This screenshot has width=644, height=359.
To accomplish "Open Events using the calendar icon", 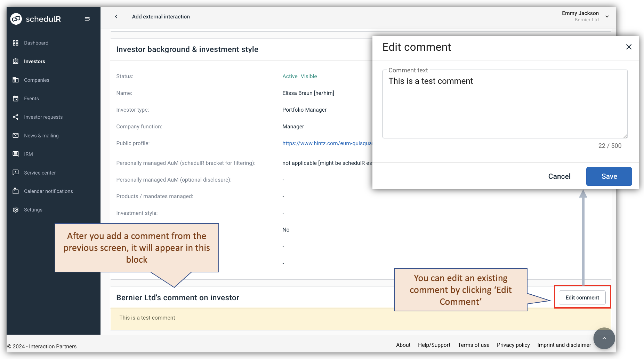I will [16, 98].
